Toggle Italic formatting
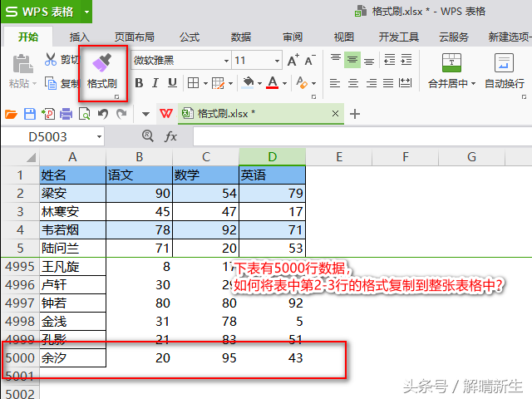The image size is (532, 399). [x=155, y=83]
